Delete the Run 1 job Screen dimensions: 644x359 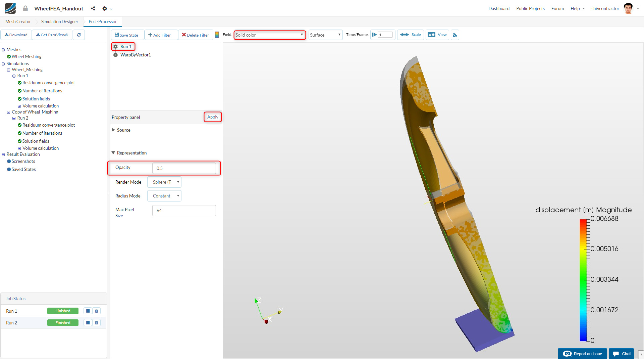pos(97,311)
